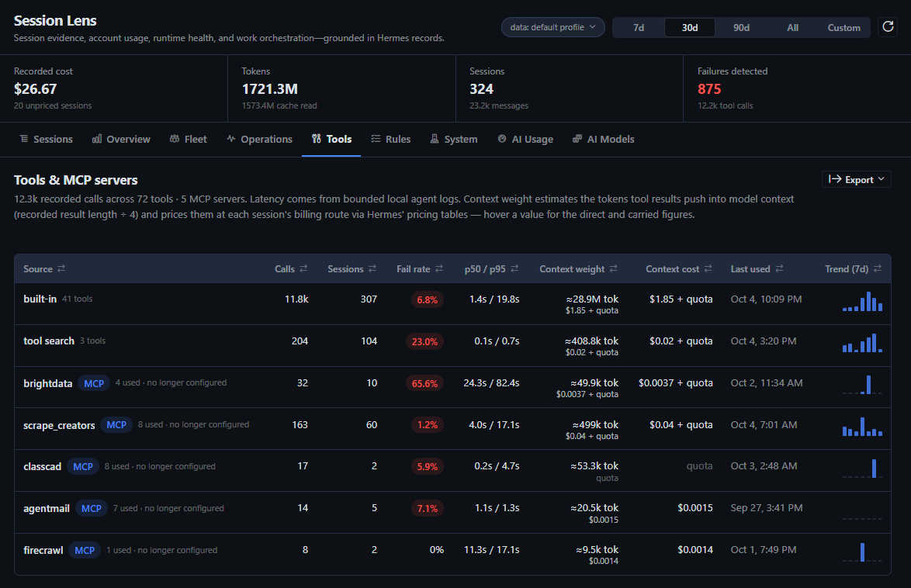Viewport: 911px width, 588px height.
Task: Sort by Source column arrows icon
Action: coord(61,268)
